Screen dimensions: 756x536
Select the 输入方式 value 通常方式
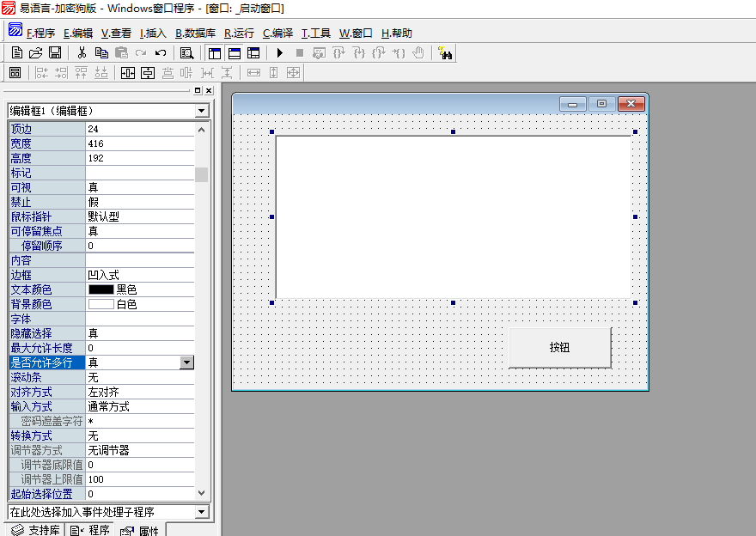tap(140, 406)
